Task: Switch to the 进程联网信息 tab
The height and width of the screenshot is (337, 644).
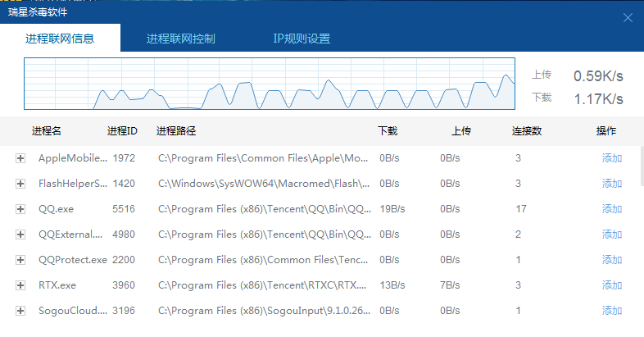Action: pyautogui.click(x=60, y=39)
